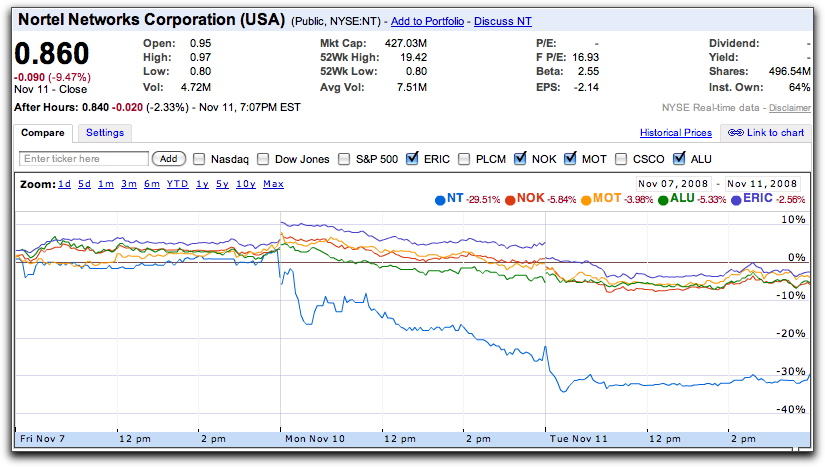Viewport: 825px width, 467px height.
Task: Choose the 5y zoom option
Action: coord(222,184)
